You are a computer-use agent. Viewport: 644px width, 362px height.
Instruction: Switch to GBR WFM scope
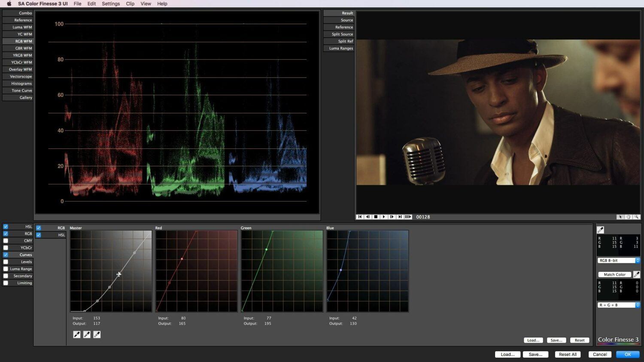pyautogui.click(x=18, y=48)
